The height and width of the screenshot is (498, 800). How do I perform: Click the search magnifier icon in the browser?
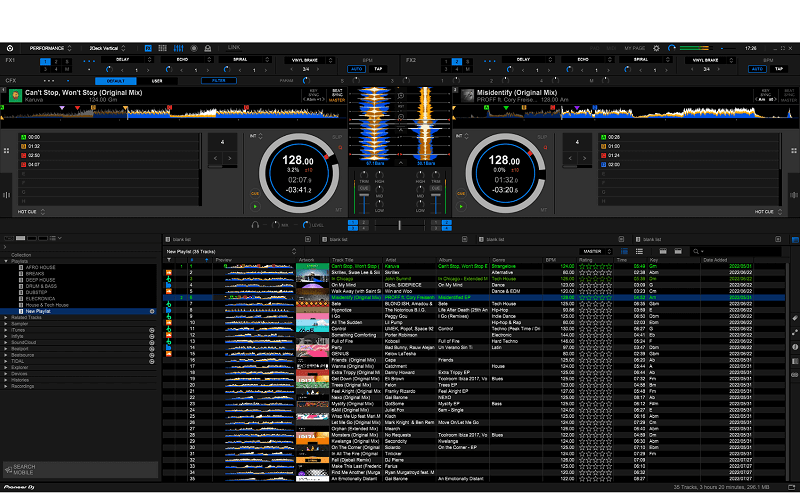[696, 251]
